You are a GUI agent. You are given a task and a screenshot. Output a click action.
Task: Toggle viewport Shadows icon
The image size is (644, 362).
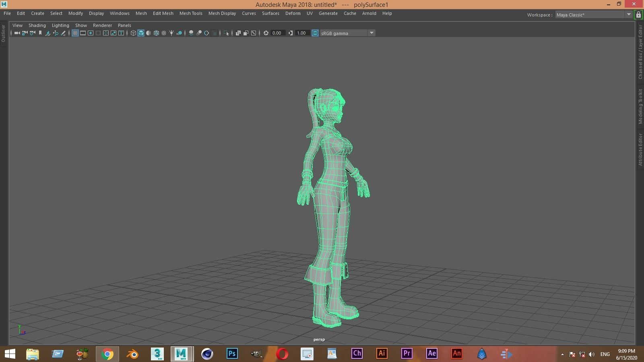point(180,33)
